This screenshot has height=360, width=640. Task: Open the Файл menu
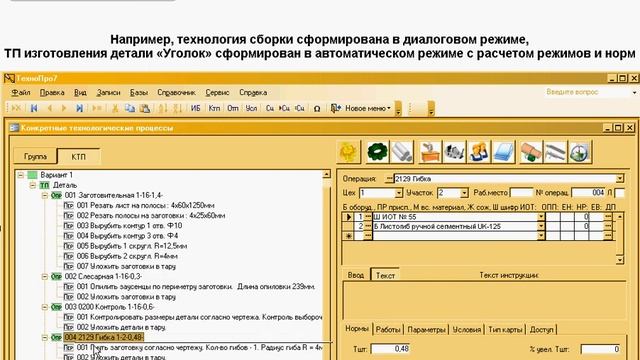(x=21, y=93)
